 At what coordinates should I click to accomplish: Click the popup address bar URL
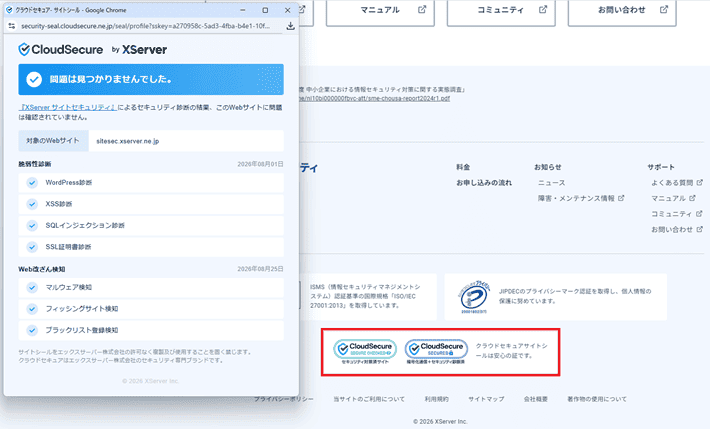click(145, 26)
